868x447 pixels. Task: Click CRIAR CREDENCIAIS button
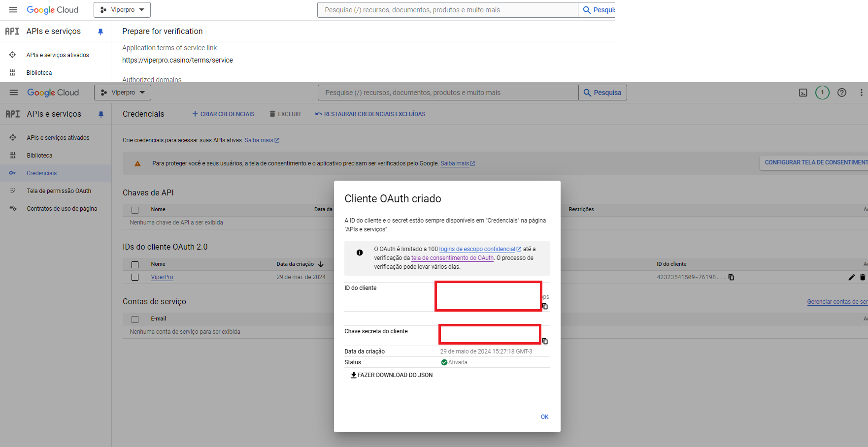223,114
